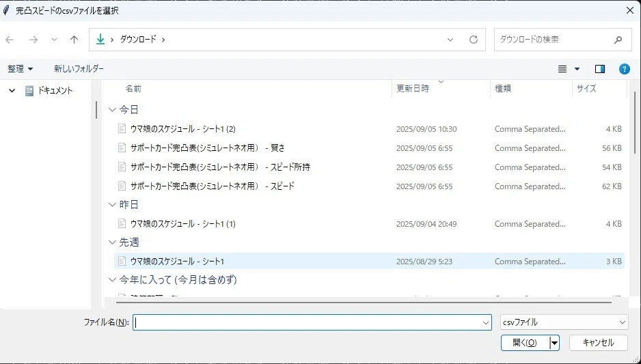Open the file name history dropdown
Viewport: 641px width, 364px height.
486,323
